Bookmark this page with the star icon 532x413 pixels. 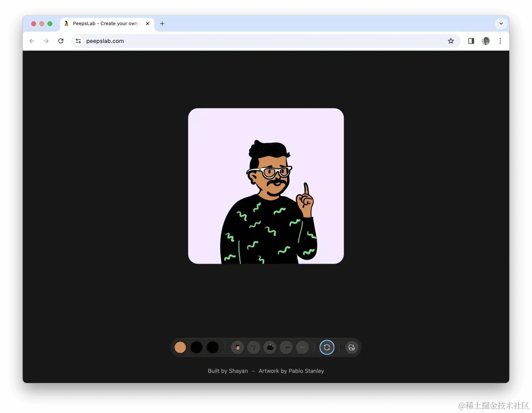click(x=451, y=41)
